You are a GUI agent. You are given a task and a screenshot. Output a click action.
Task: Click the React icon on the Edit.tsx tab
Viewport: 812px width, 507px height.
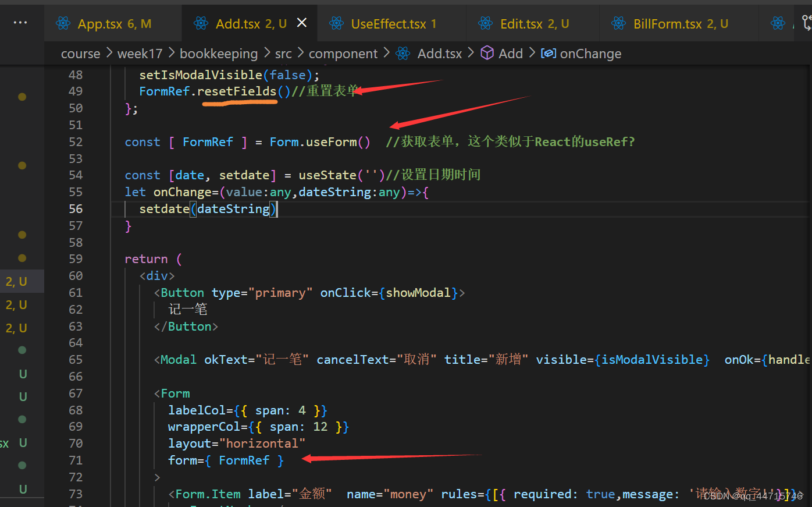(485, 23)
